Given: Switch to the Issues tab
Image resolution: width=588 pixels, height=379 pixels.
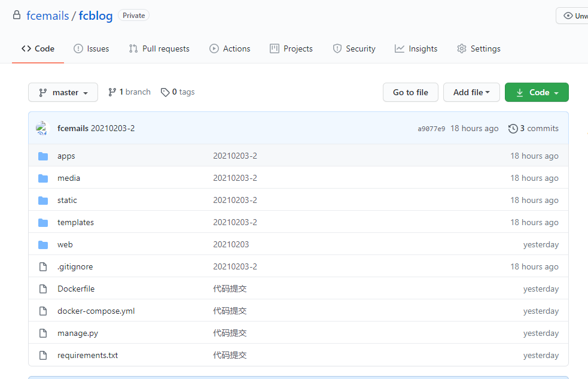Looking at the screenshot, I should tap(91, 49).
